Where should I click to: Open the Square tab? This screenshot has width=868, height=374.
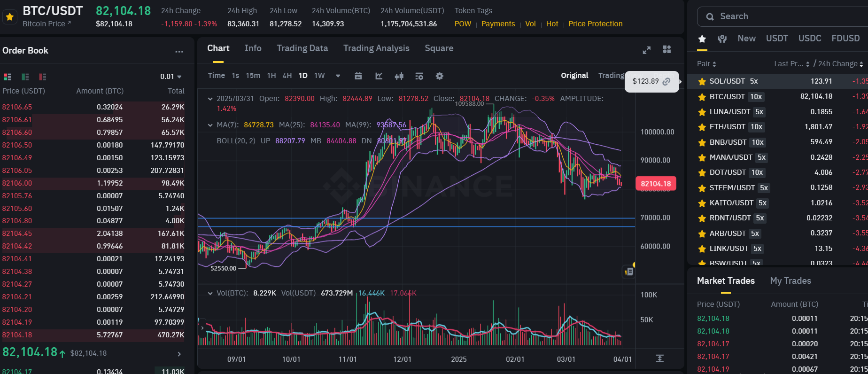coord(439,48)
